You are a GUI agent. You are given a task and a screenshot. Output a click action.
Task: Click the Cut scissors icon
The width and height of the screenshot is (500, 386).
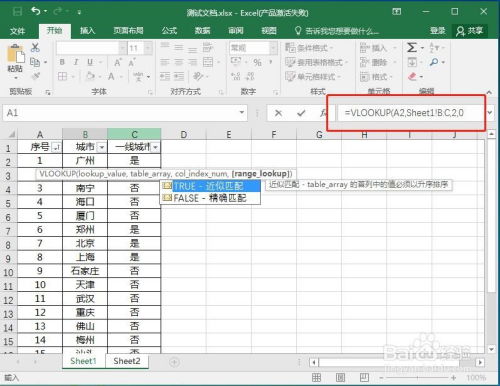35,47
